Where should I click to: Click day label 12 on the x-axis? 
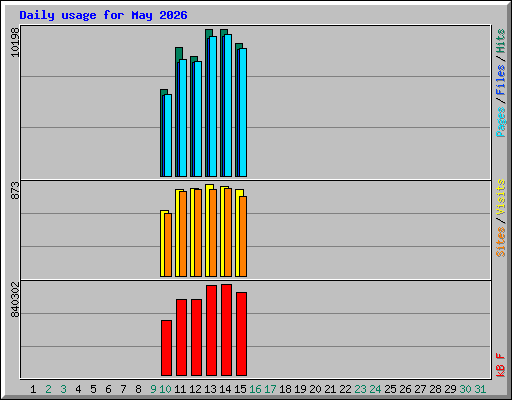tap(195, 389)
